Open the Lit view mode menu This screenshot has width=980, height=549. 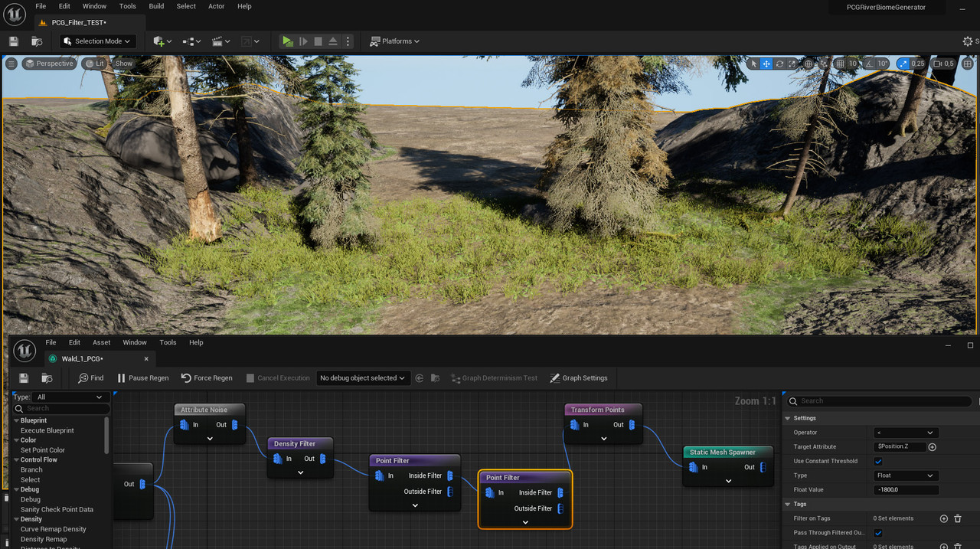(x=95, y=64)
